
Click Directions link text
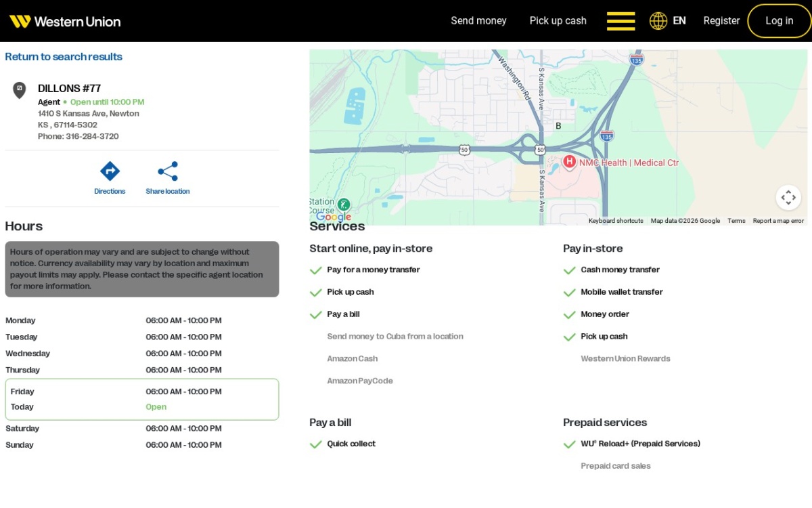click(x=110, y=192)
